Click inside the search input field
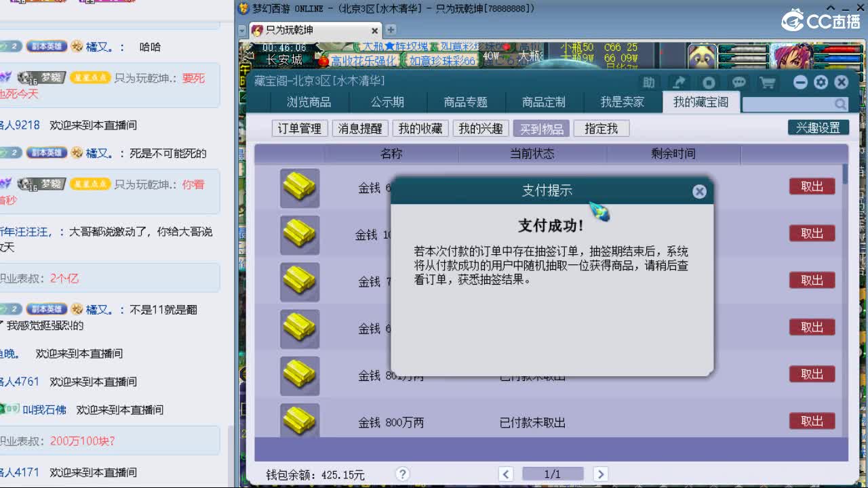The image size is (868, 488). click(x=787, y=104)
